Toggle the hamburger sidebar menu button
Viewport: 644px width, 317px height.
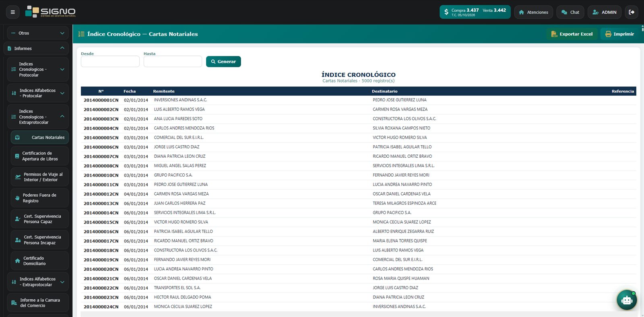13,12
